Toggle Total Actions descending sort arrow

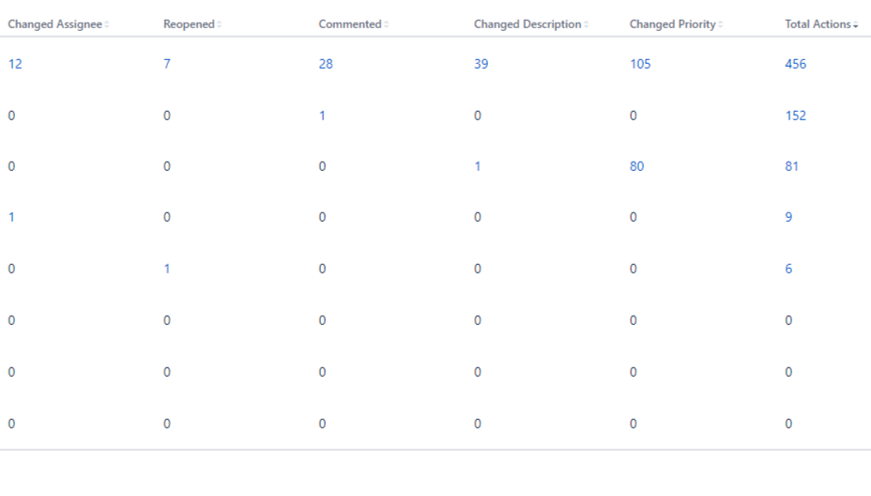(856, 24)
